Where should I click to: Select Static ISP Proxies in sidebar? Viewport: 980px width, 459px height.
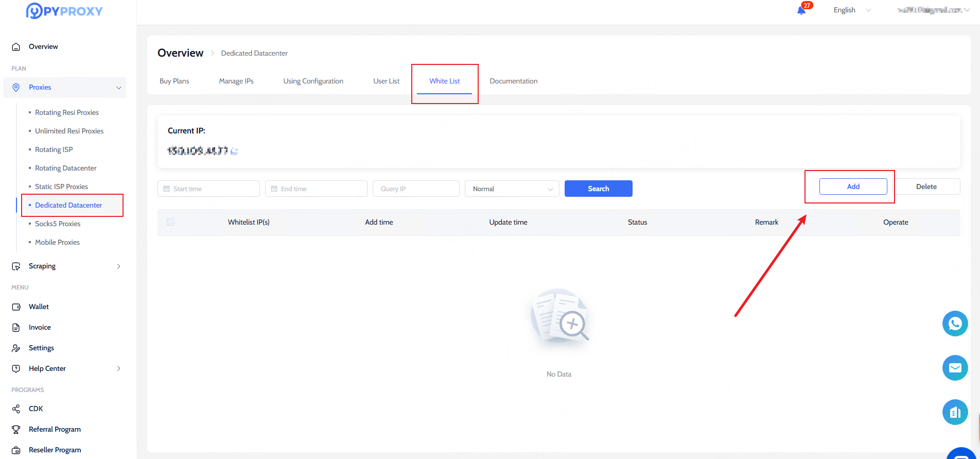click(x=61, y=186)
